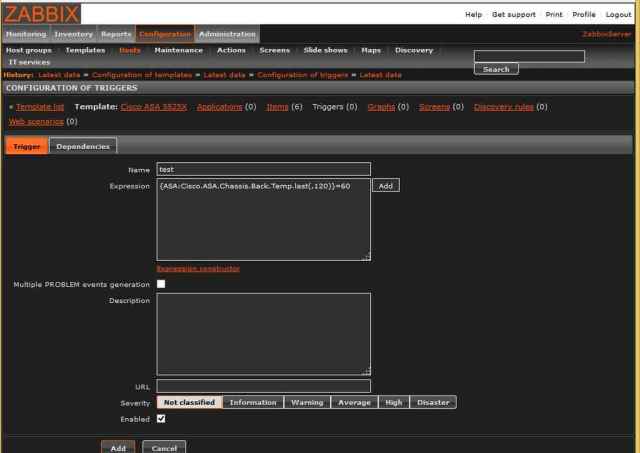Screen dimensions: 640x453
Task: Click the ZABBIX logo
Action: click(x=41, y=14)
